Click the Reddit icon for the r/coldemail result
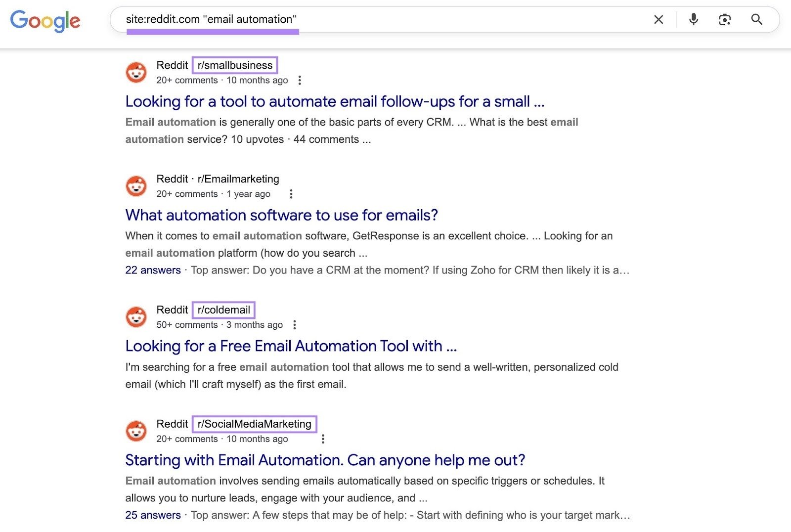Viewport: 791px width, 532px height. coord(137,316)
